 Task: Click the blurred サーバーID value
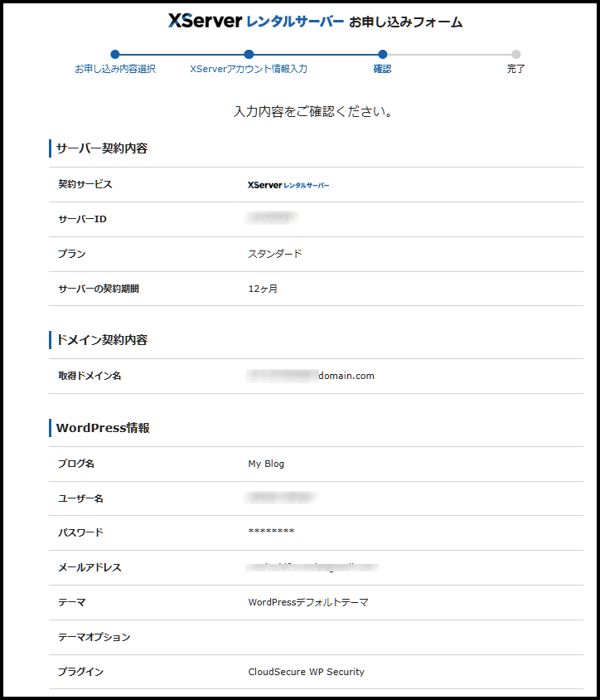(x=271, y=218)
